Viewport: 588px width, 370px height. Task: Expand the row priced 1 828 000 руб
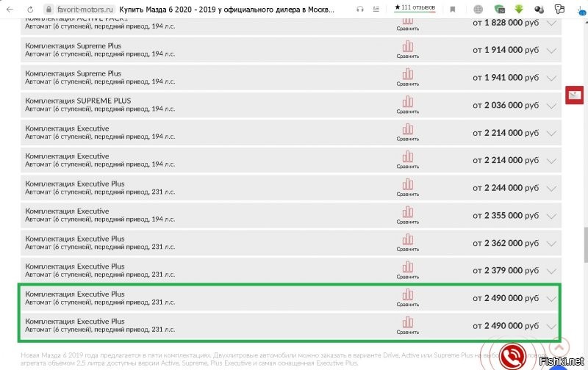pyautogui.click(x=551, y=23)
